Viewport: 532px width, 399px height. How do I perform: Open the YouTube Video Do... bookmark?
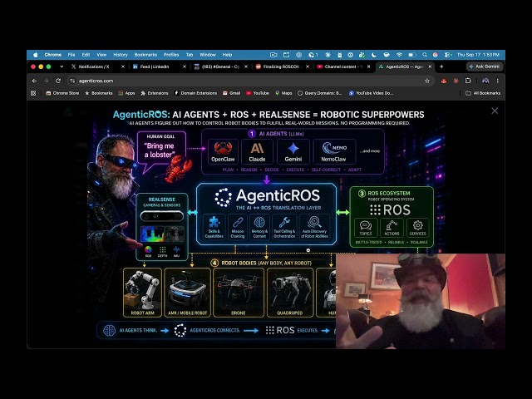pyautogui.click(x=371, y=93)
